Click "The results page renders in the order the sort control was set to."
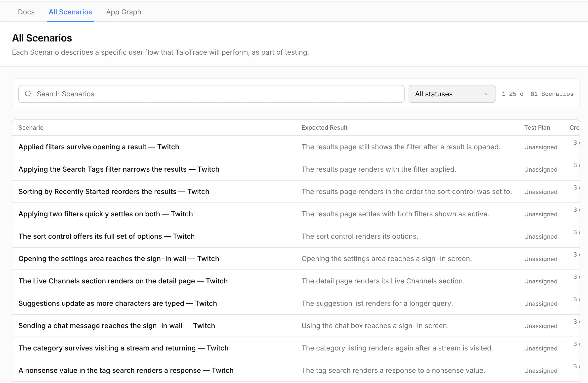 coord(407,191)
